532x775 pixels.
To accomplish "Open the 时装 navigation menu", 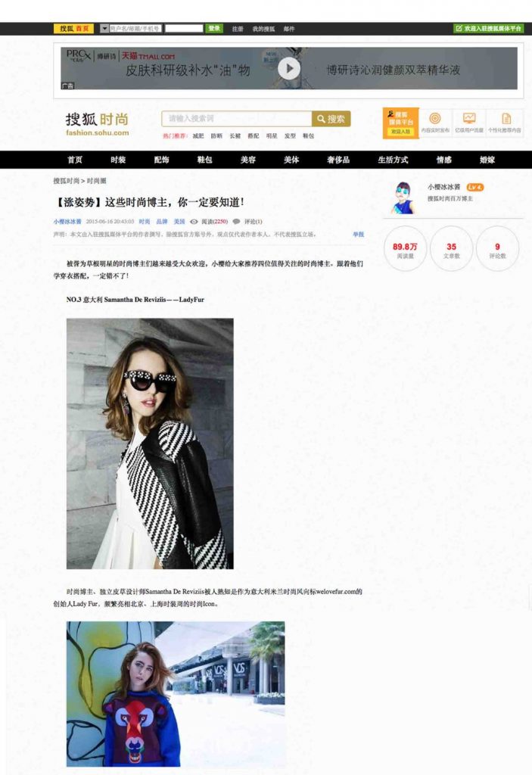I will [x=118, y=160].
